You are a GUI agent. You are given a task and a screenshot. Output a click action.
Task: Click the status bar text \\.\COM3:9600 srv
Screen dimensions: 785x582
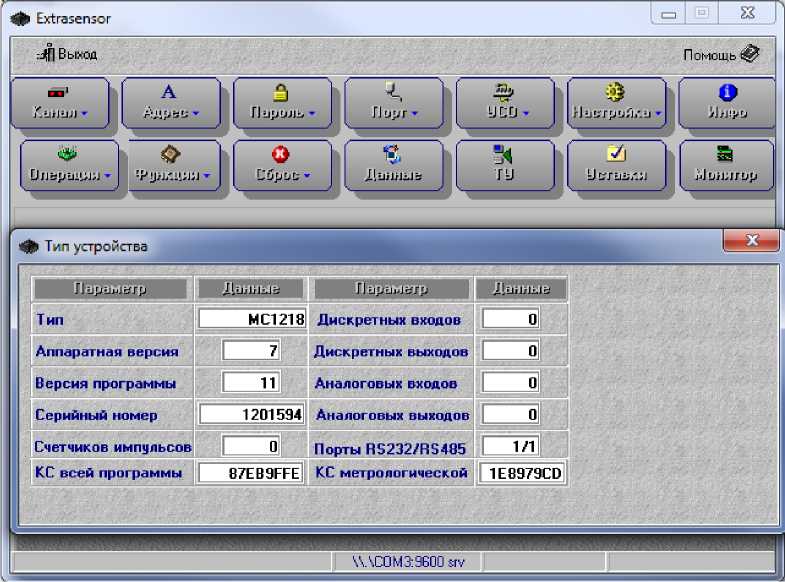point(408,562)
